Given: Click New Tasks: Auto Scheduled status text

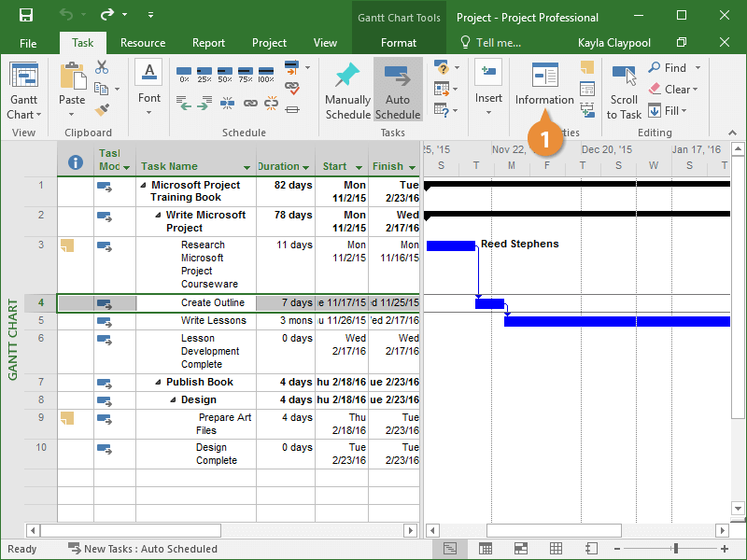Looking at the screenshot, I should [149, 549].
